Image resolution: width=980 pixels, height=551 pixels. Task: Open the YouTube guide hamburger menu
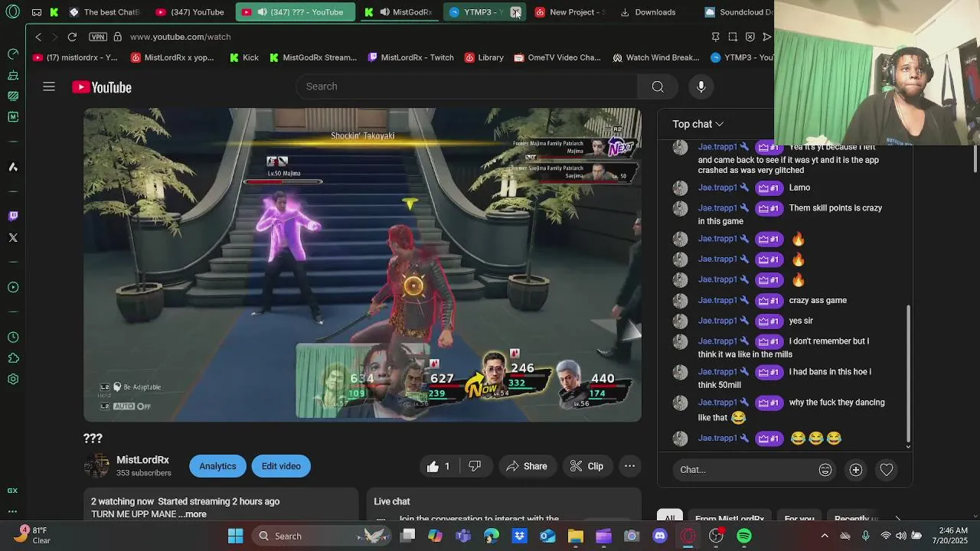tap(49, 86)
